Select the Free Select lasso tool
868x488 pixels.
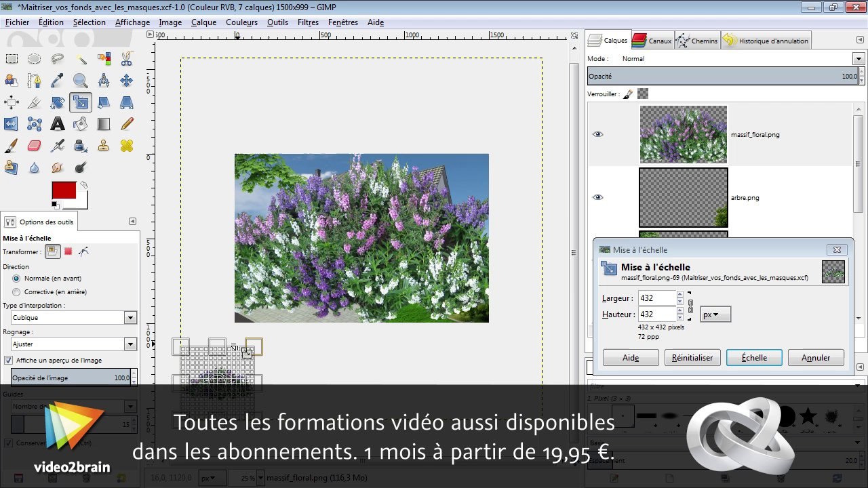58,59
